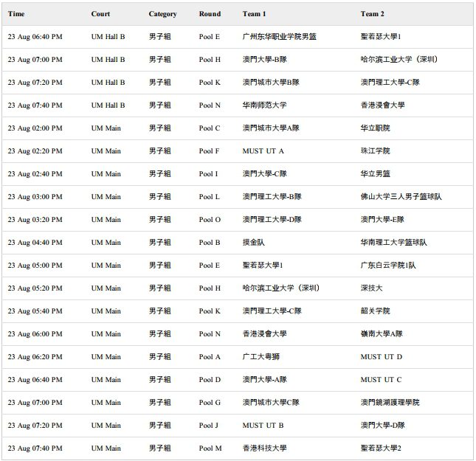Click 澳門理工大學-C隊 in the Hall B Pool K row
The width and height of the screenshot is (476, 461).
coord(390,83)
